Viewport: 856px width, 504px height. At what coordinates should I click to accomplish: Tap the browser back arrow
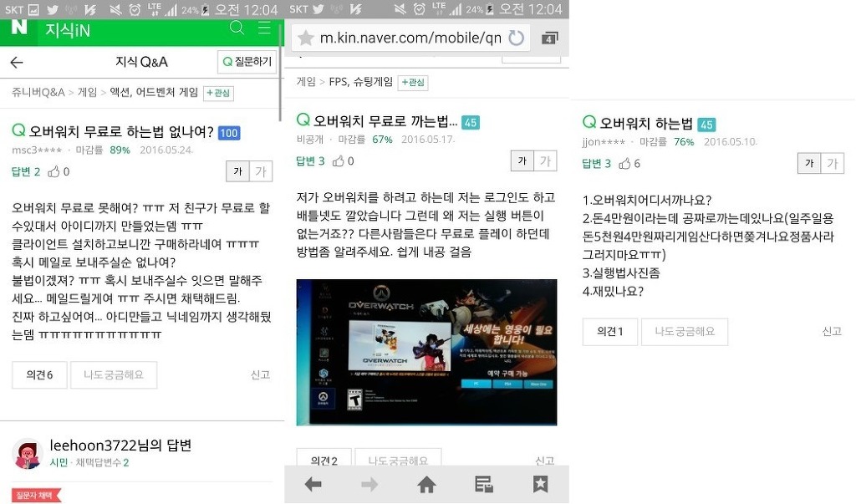click(313, 484)
